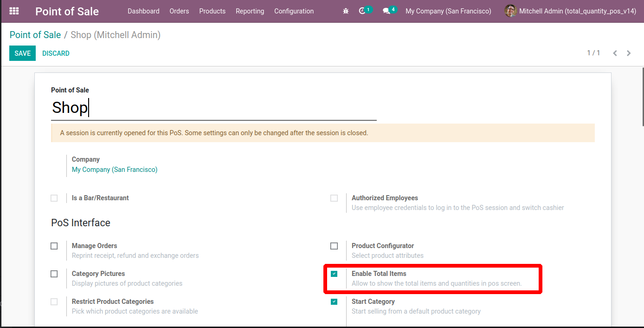644x328 pixels.
Task: Save the Point of Sale settings
Action: coord(22,53)
